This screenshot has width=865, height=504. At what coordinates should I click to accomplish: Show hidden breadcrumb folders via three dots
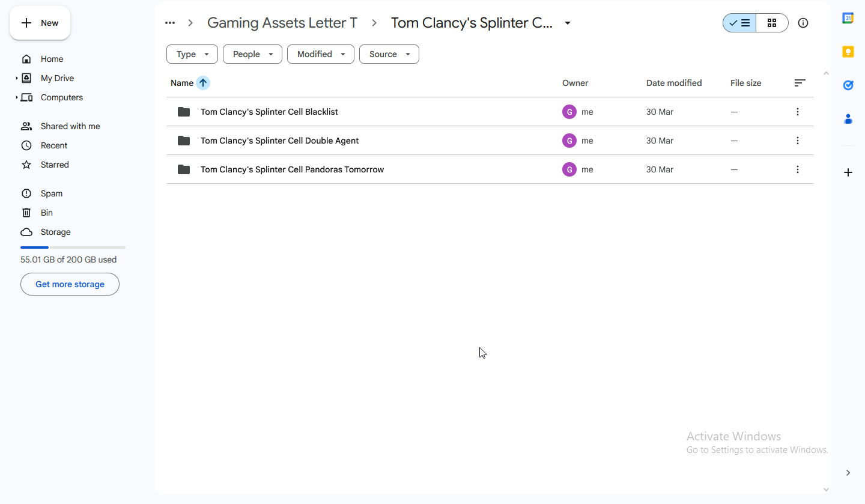[170, 23]
